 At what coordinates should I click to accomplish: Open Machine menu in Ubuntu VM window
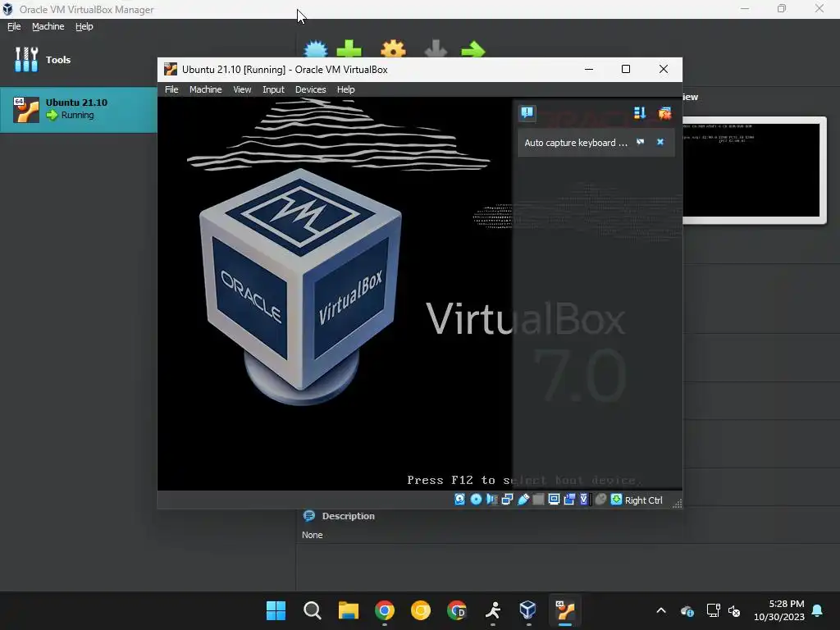click(x=205, y=89)
